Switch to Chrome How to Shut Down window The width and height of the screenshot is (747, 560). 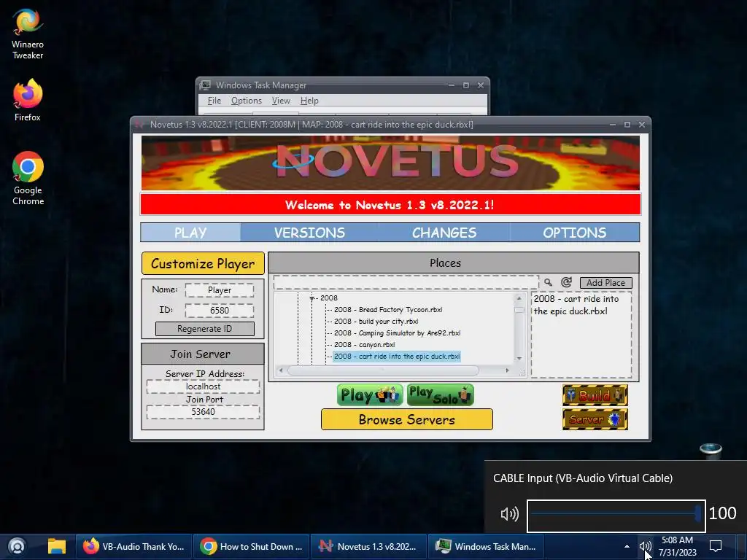pyautogui.click(x=251, y=547)
